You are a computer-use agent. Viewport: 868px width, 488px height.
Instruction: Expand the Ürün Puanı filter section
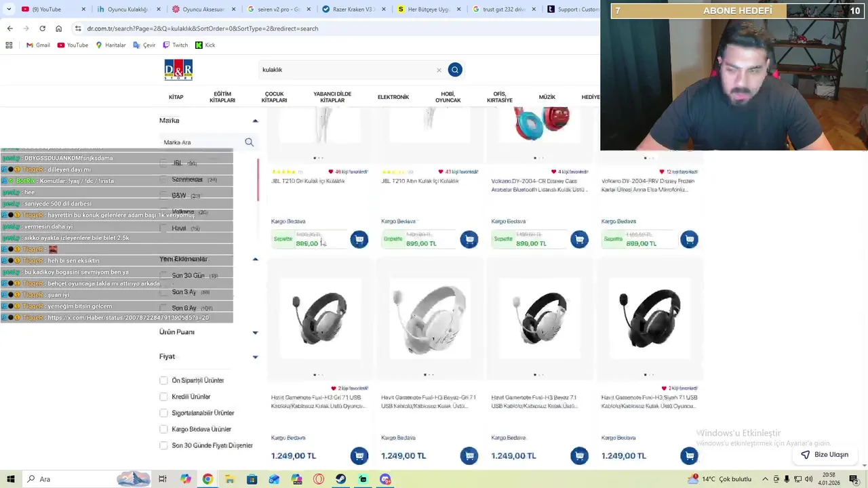(255, 332)
